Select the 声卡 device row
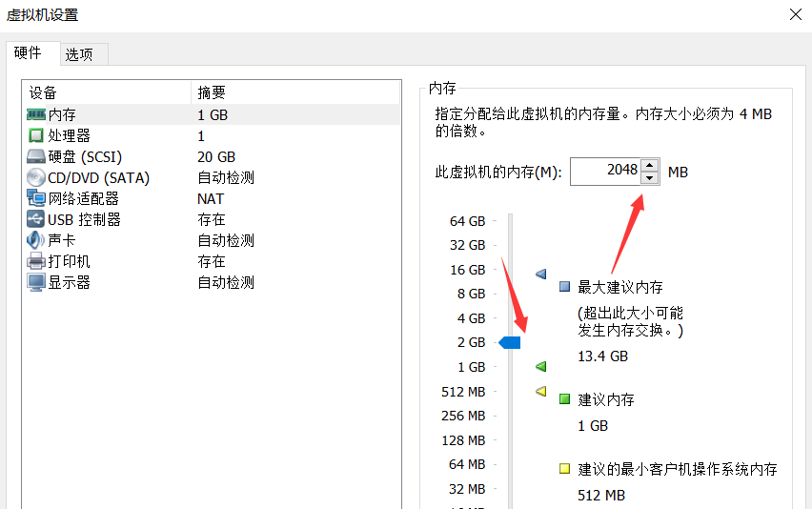This screenshot has height=509, width=812. tap(213, 240)
